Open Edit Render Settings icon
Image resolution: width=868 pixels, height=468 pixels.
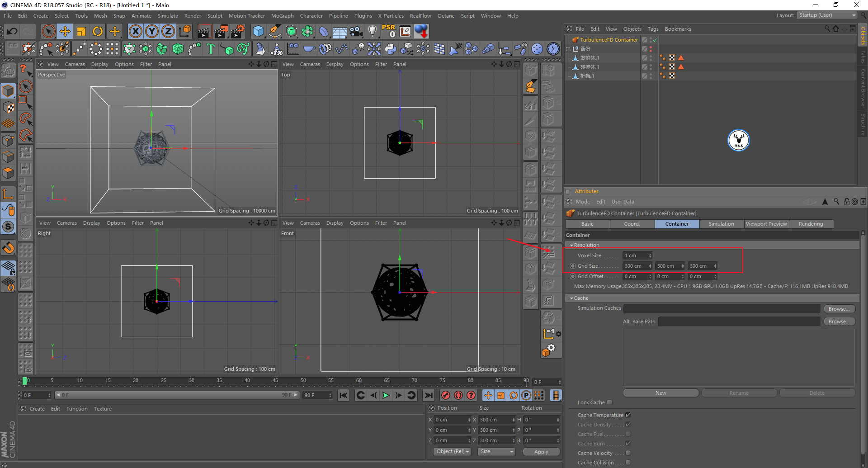tap(238, 31)
